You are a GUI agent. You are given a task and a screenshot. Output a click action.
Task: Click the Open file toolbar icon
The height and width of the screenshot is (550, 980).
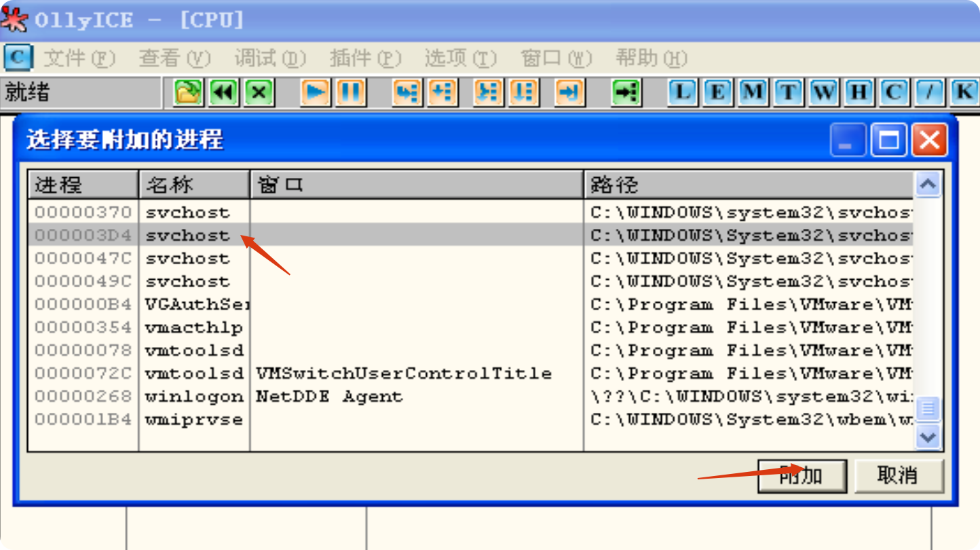[188, 92]
